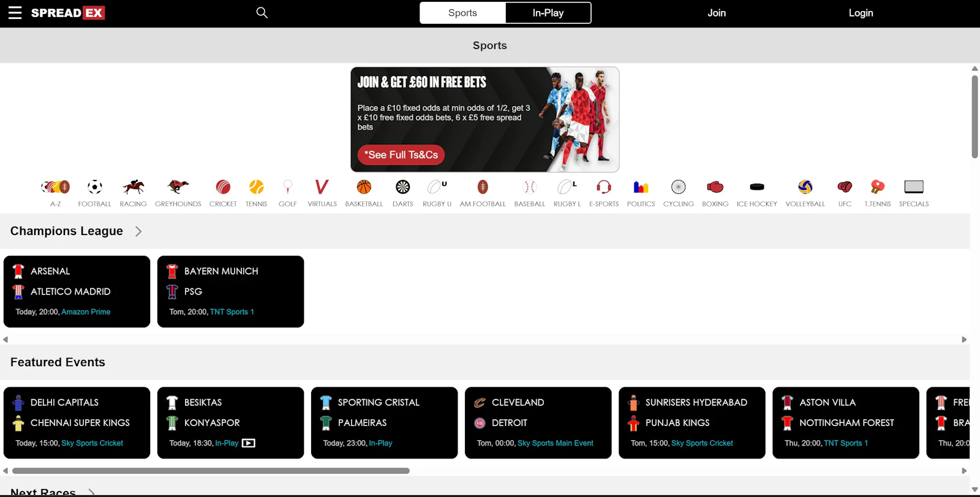Select the Volleyball icon
Viewport: 980px width, 497px height.
(x=805, y=187)
